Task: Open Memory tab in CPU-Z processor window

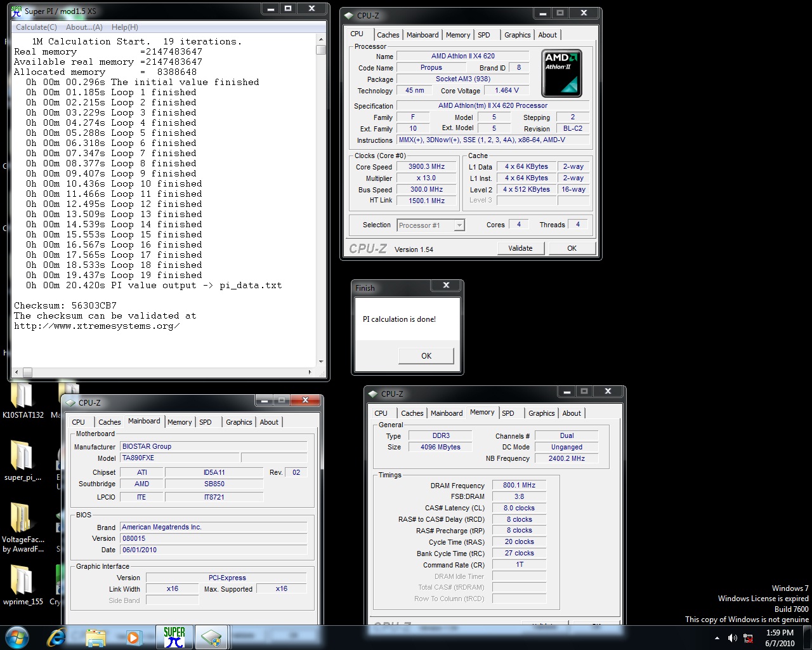Action: 458,35
